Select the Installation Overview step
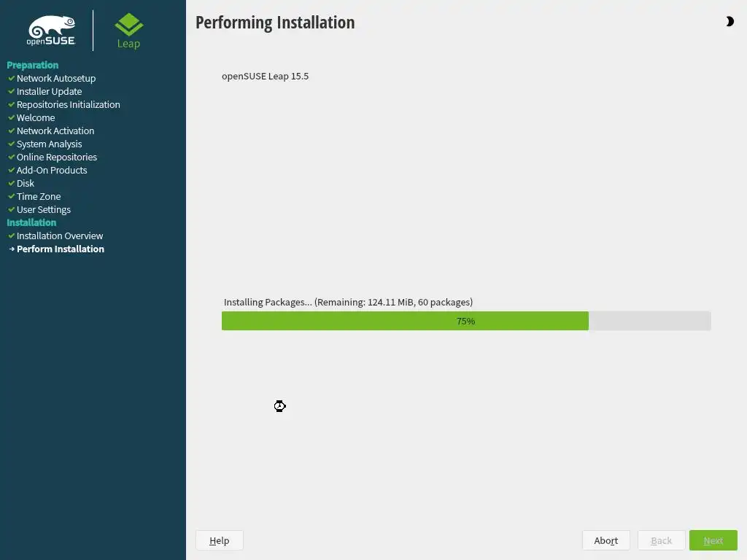 (x=60, y=236)
